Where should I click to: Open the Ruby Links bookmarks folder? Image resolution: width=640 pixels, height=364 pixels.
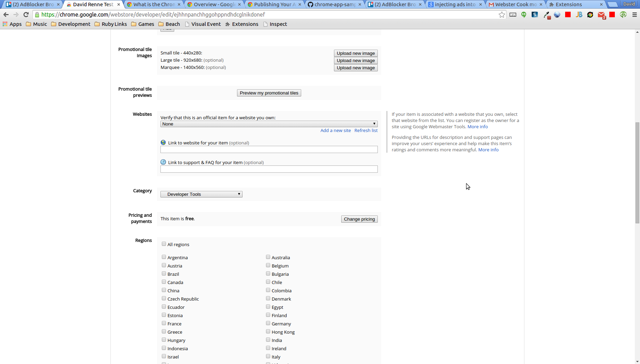pos(111,24)
